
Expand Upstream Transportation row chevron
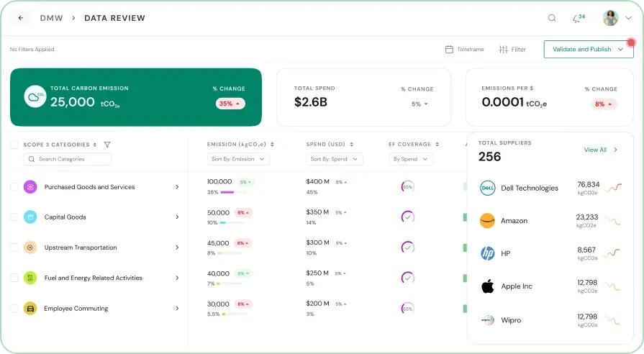[177, 248]
